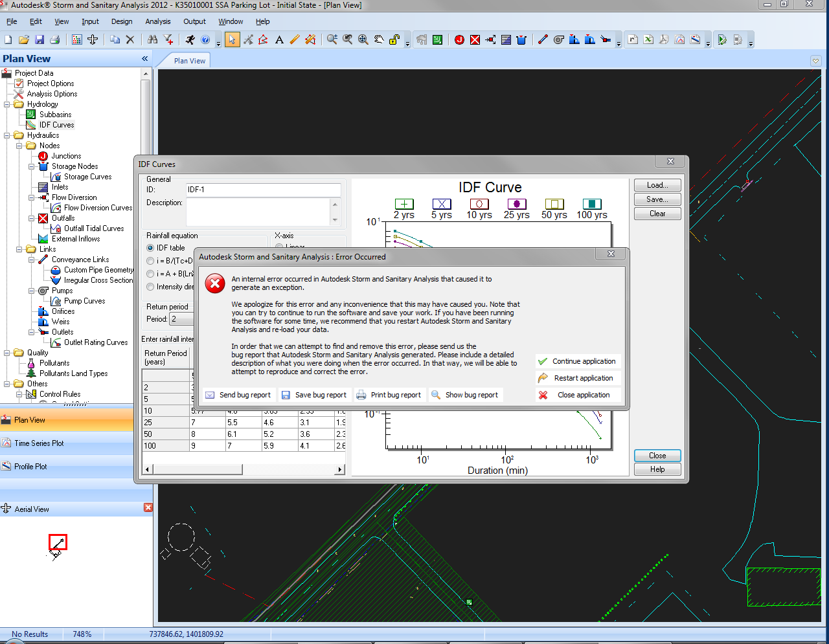
Task: Click the Clear button in IDF Curves
Action: (657, 214)
